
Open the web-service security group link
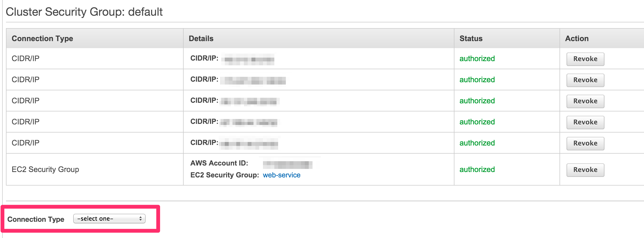[x=282, y=175]
